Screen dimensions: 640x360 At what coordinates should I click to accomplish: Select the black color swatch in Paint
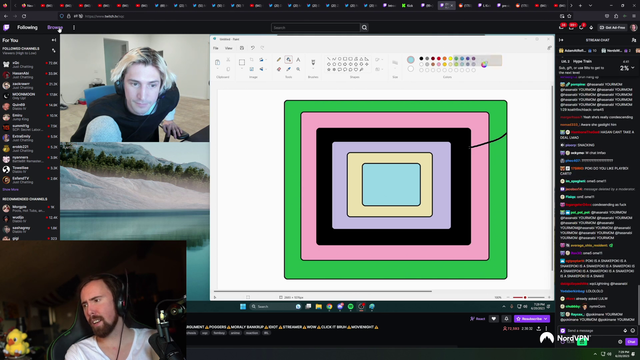coord(421,59)
